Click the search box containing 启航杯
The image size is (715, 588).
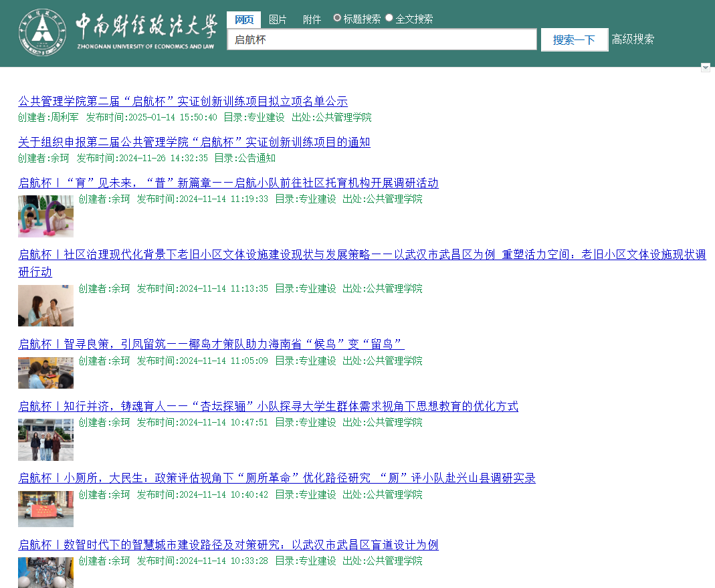381,39
